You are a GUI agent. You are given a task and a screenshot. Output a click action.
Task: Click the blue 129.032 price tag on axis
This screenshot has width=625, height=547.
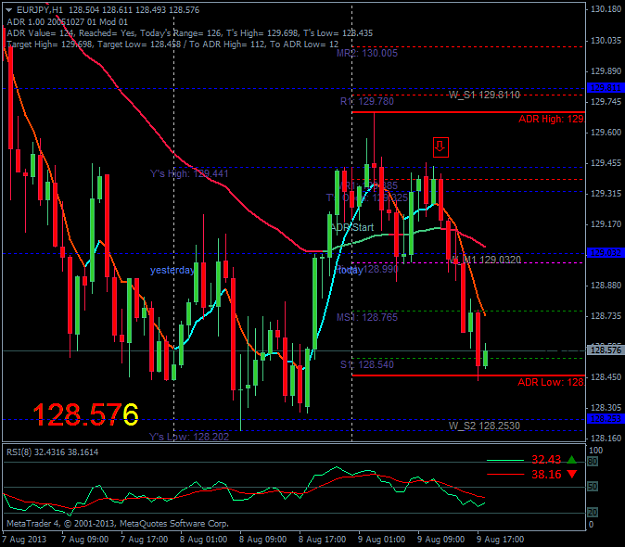pyautogui.click(x=605, y=253)
